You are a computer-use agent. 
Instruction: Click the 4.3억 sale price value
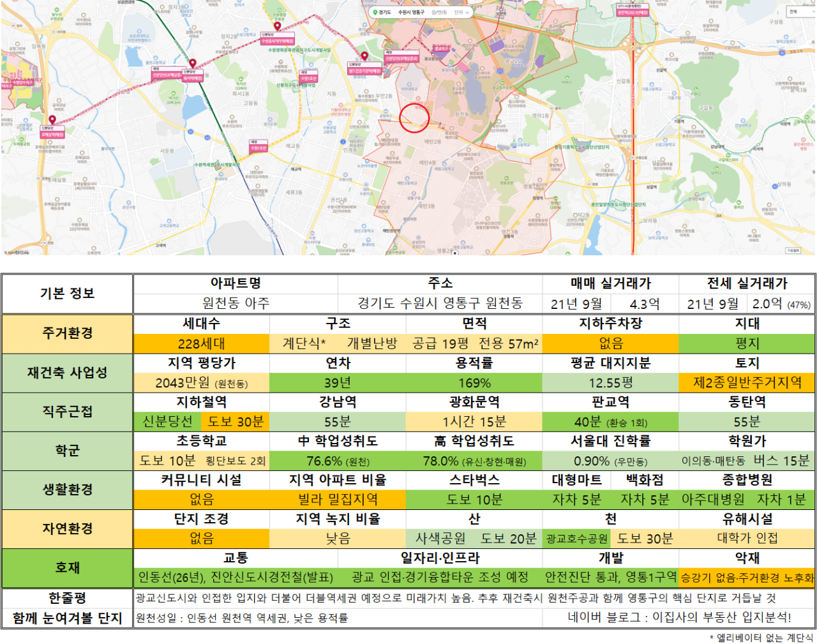pos(645,304)
